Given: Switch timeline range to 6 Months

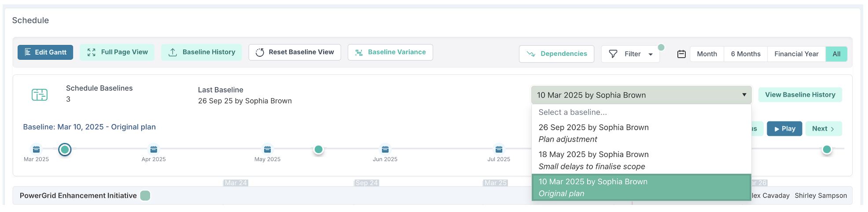Looking at the screenshot, I should tap(745, 54).
